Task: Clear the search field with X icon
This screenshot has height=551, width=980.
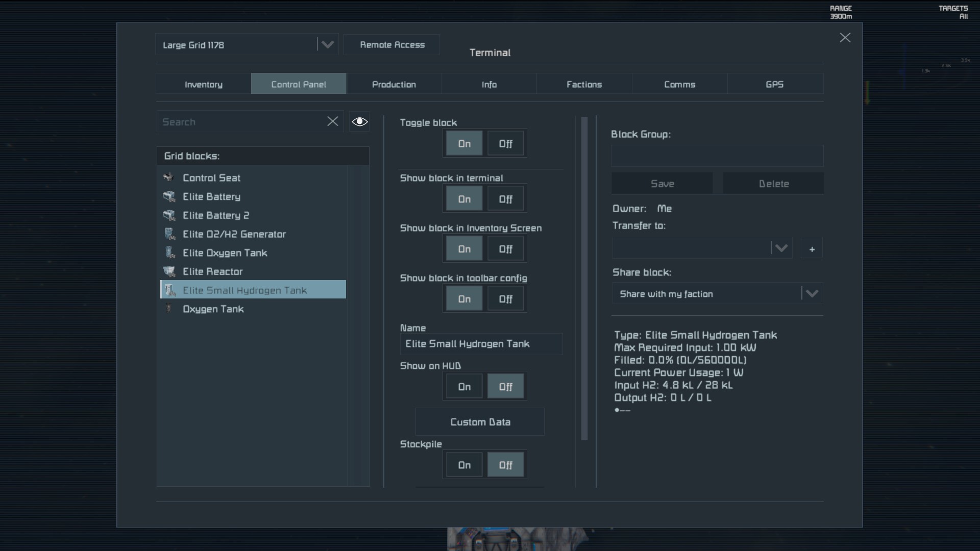Action: (x=332, y=121)
